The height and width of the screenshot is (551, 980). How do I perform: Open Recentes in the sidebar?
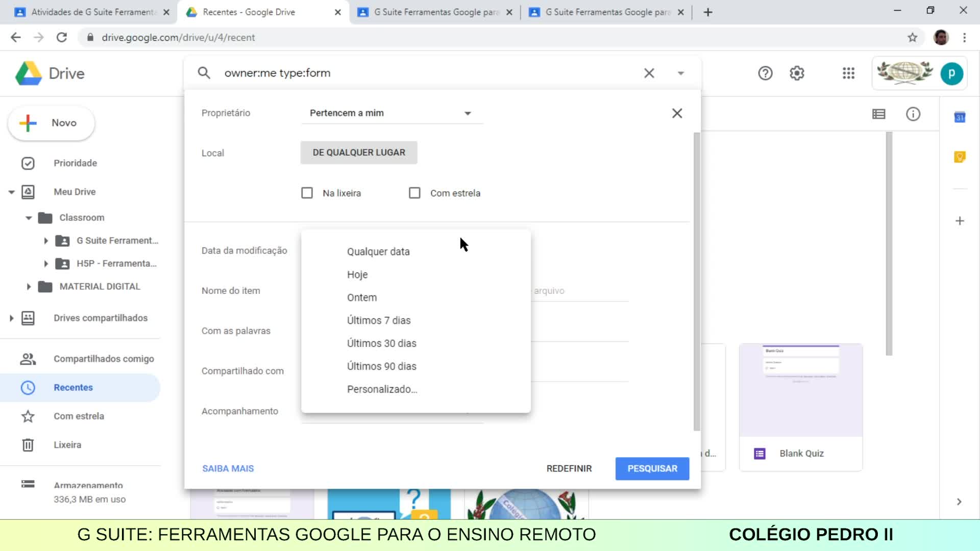point(80,388)
